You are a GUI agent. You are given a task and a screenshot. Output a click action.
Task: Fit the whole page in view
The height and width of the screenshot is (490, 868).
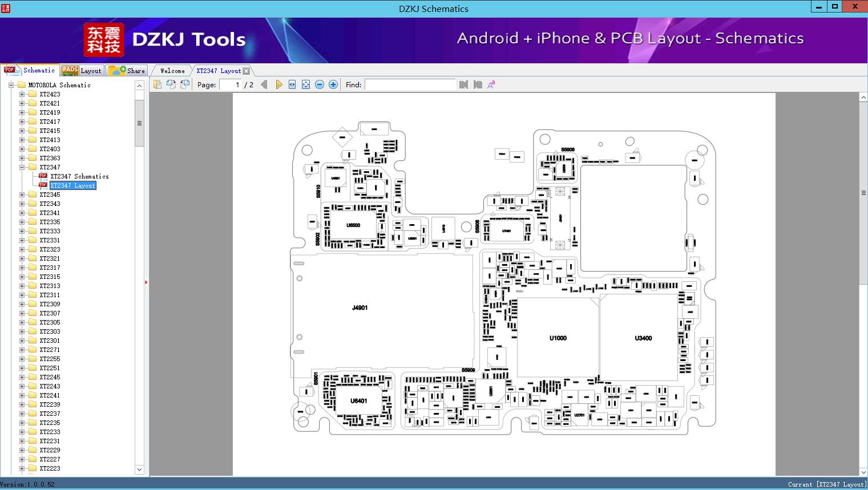coord(306,84)
